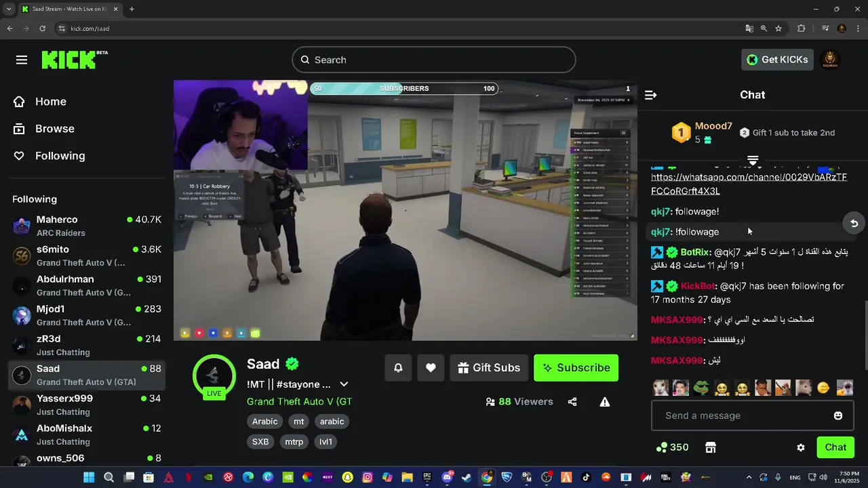Viewport: 868px width, 488px height.
Task: Click the address bar URL
Action: pos(90,28)
